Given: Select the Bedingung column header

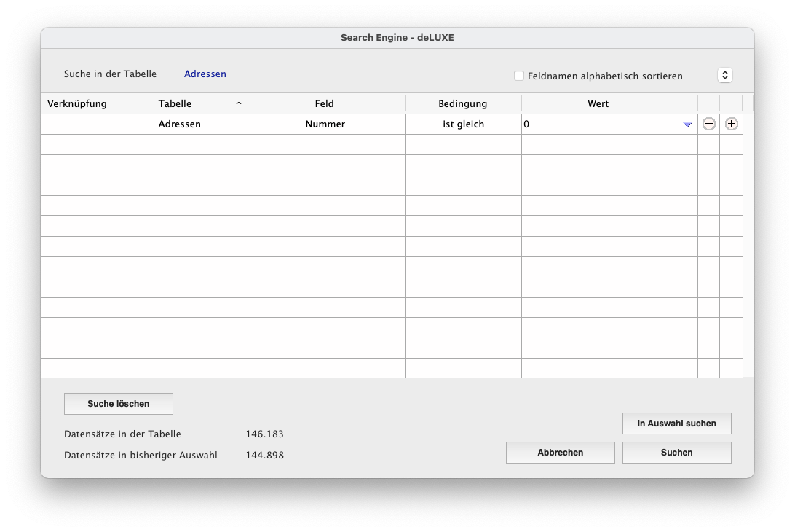Looking at the screenshot, I should coord(463,103).
